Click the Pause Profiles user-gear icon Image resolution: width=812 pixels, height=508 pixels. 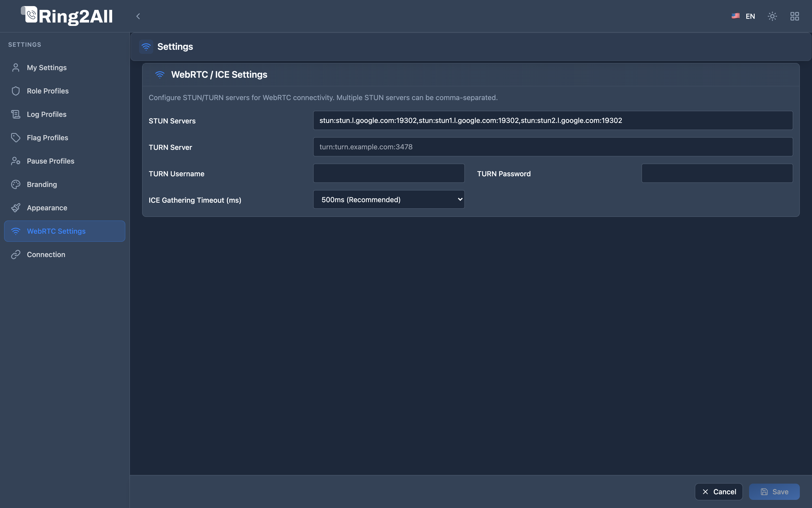point(16,161)
